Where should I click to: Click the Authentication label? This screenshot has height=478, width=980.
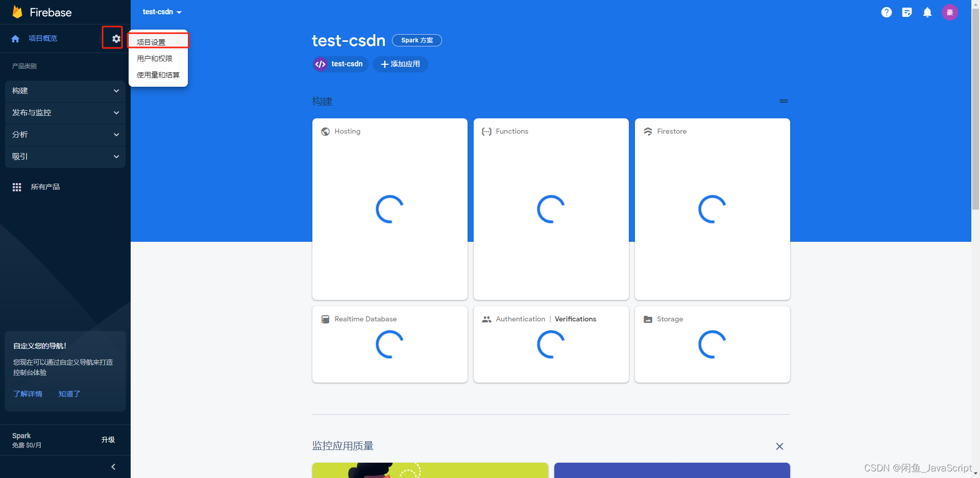pos(521,319)
